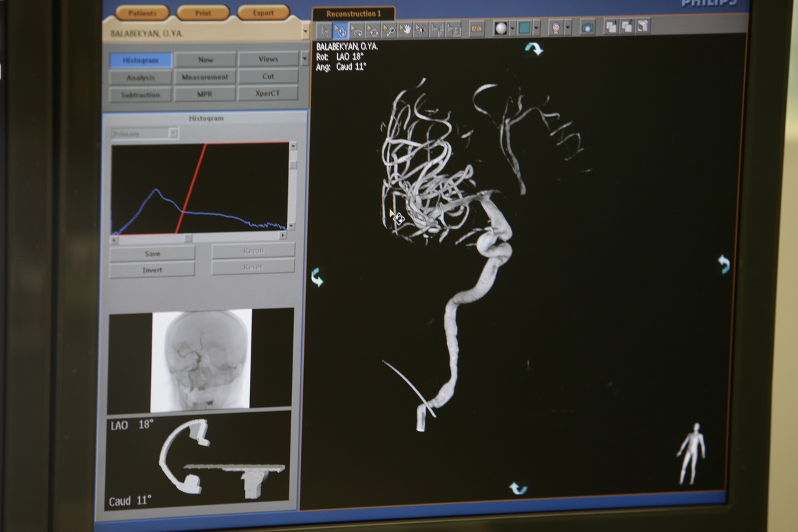Viewport: 798px width, 532px height.
Task: Click the histogram vertical scrollbar up arrow
Action: point(293,146)
